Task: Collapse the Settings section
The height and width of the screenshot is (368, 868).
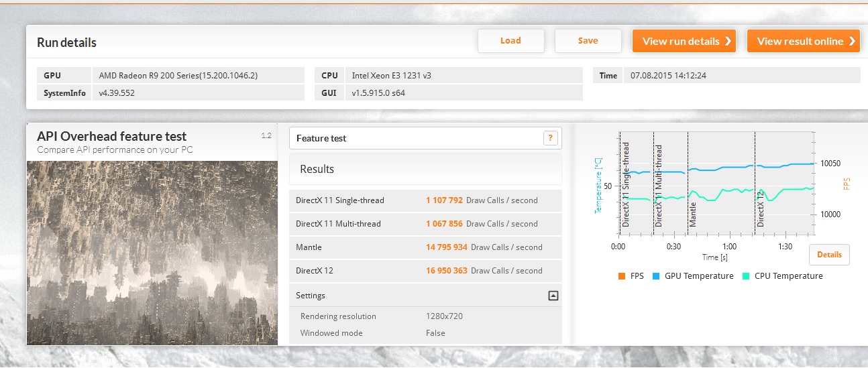Action: click(x=553, y=296)
